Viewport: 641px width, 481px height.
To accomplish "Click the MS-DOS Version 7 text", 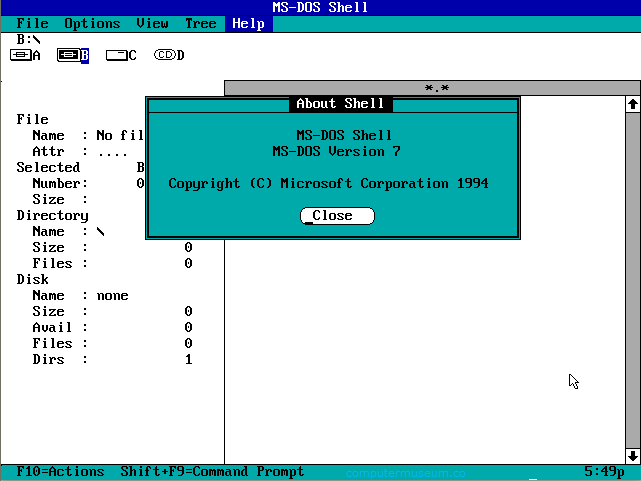I will point(336,152).
